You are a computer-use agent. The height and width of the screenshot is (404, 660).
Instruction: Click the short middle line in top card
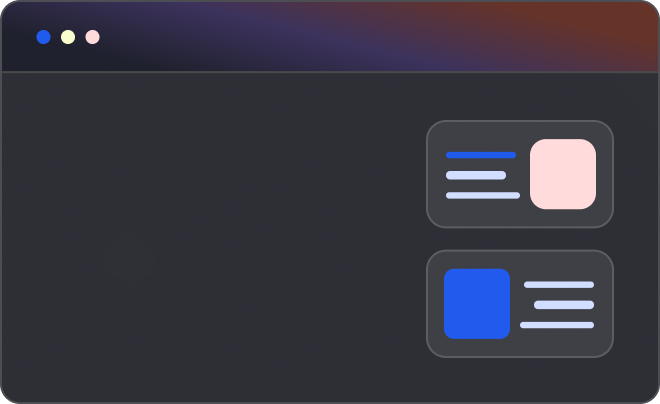click(x=476, y=175)
